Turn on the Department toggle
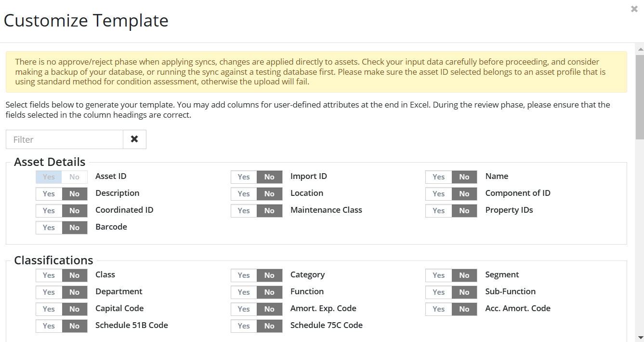This screenshot has height=342, width=644. click(49, 292)
